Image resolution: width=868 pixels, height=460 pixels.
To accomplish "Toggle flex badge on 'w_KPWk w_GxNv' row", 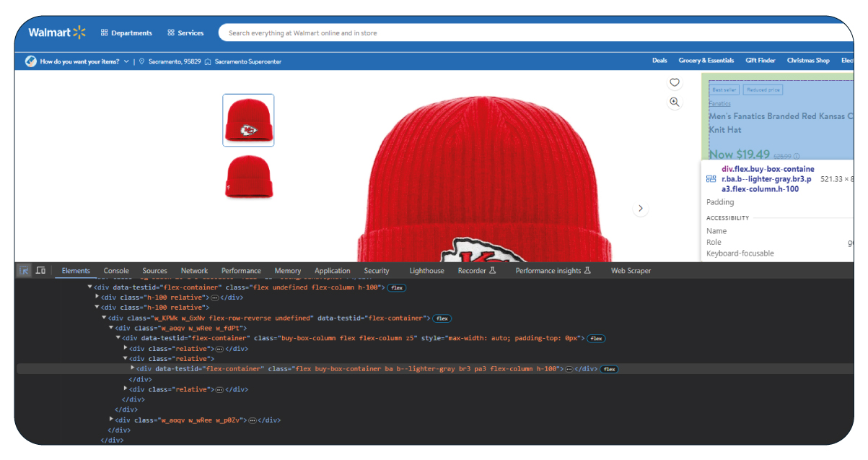I will pos(442,318).
